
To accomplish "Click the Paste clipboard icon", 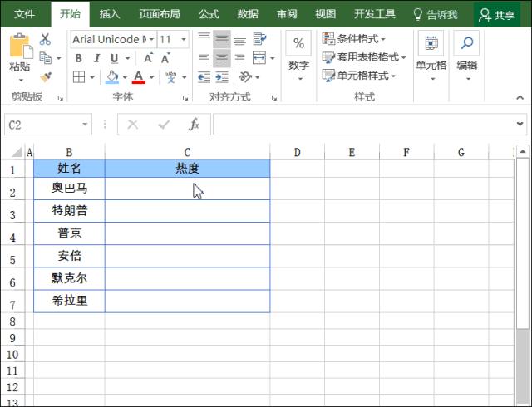I will pyautogui.click(x=21, y=47).
